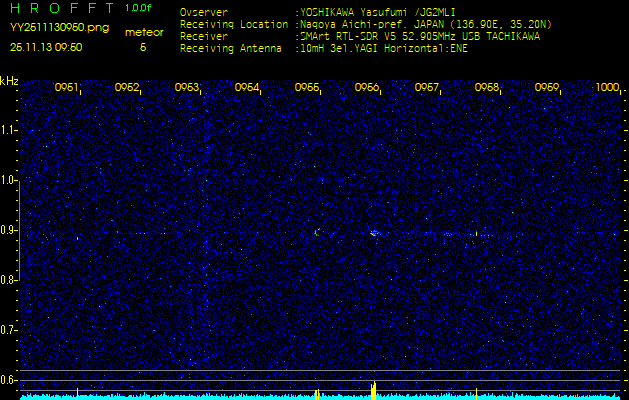629x400 pixels.
Task: Click the tall yellow power spike under 0956
Action: (373, 390)
